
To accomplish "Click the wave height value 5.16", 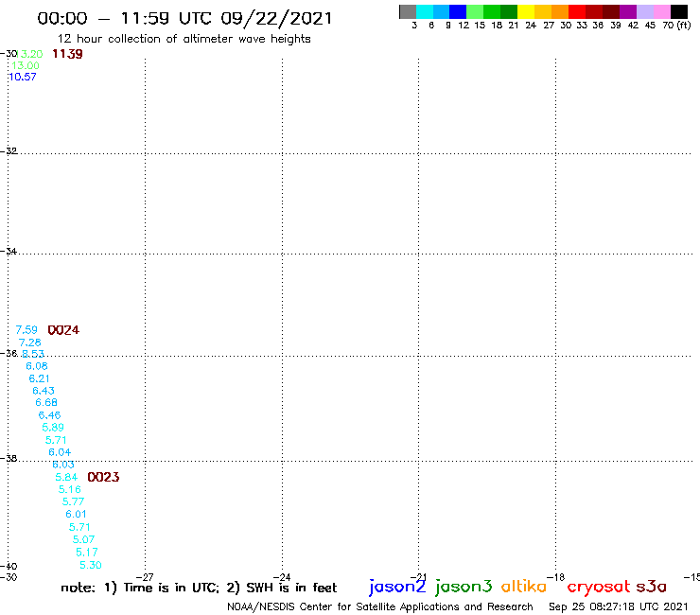I will pyautogui.click(x=70, y=489).
